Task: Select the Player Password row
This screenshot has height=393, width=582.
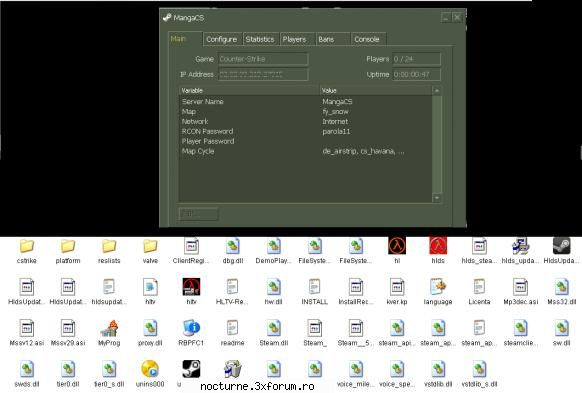Action: (305, 141)
